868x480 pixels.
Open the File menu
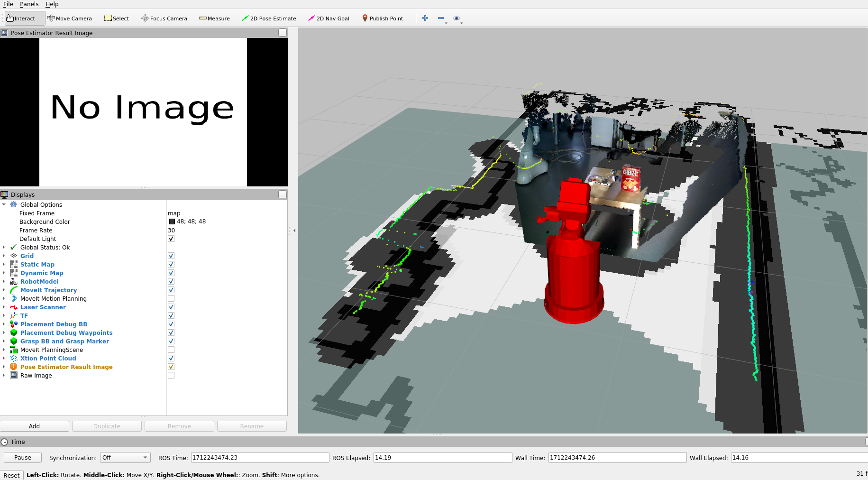[8, 4]
